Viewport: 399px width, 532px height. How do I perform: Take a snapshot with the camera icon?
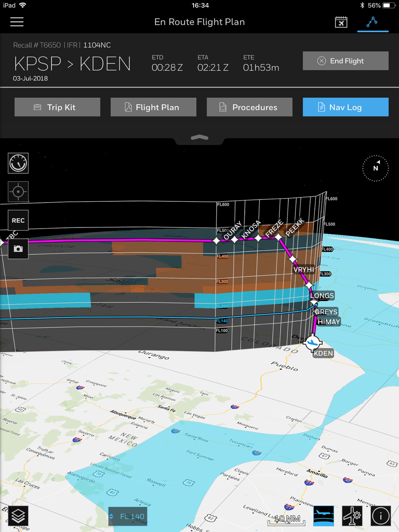(x=18, y=249)
